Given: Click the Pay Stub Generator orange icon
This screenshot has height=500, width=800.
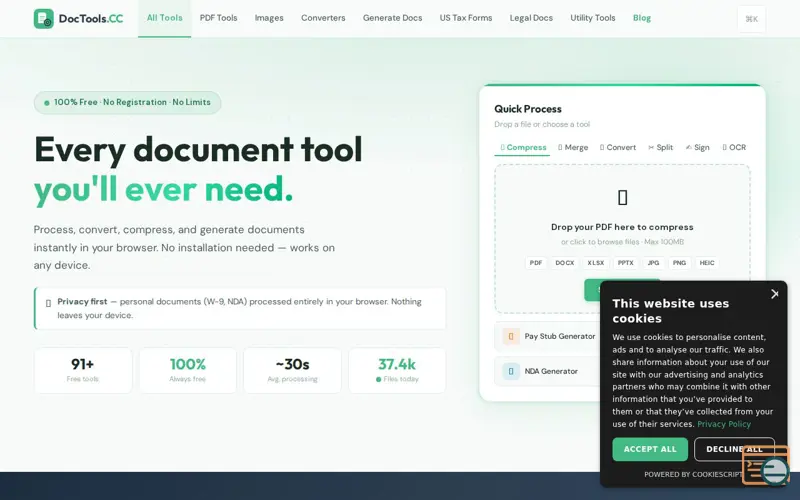Looking at the screenshot, I should point(511,336).
